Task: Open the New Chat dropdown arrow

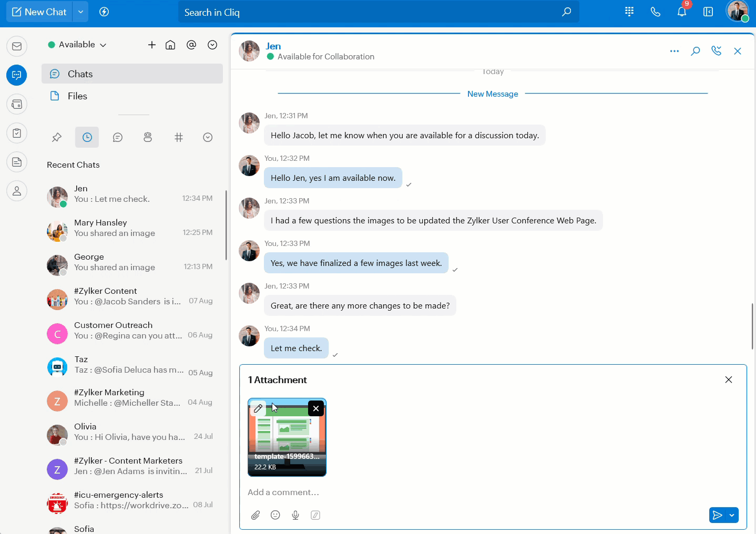Action: pyautogui.click(x=80, y=12)
